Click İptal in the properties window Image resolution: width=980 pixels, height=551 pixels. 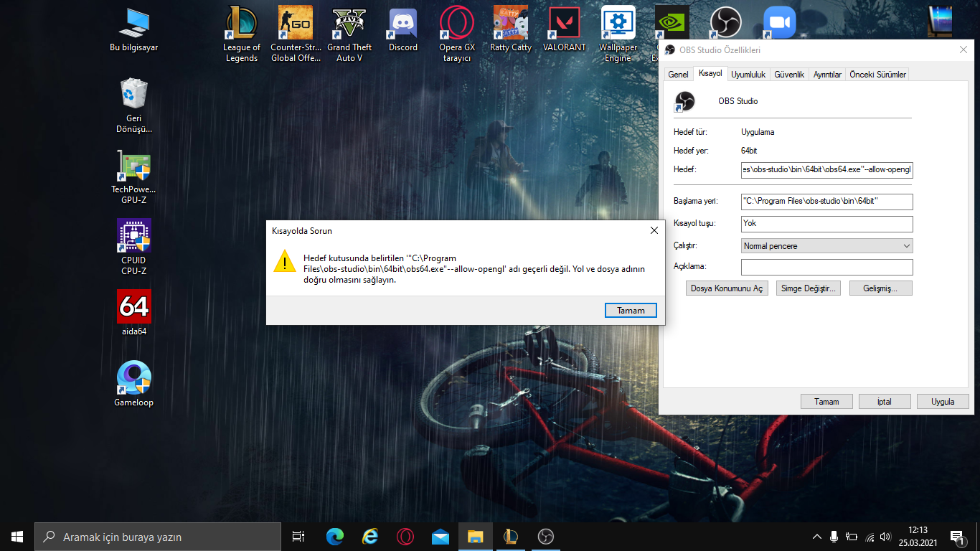(885, 402)
